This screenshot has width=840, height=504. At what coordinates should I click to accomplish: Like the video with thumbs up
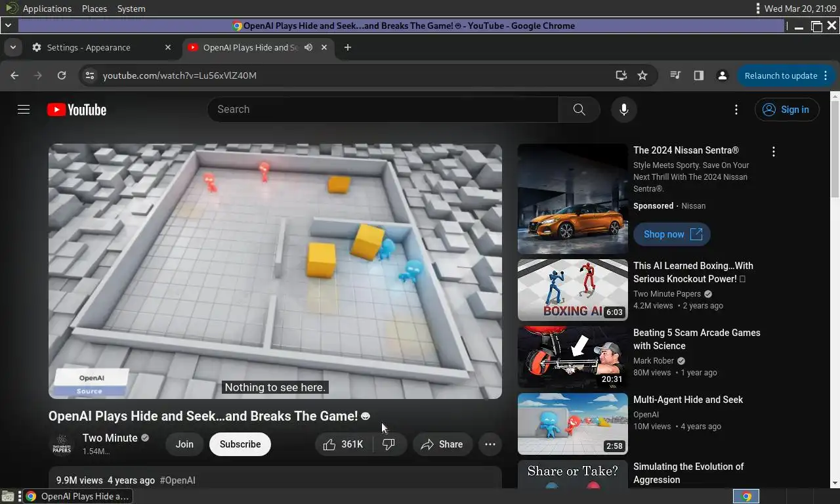344,444
